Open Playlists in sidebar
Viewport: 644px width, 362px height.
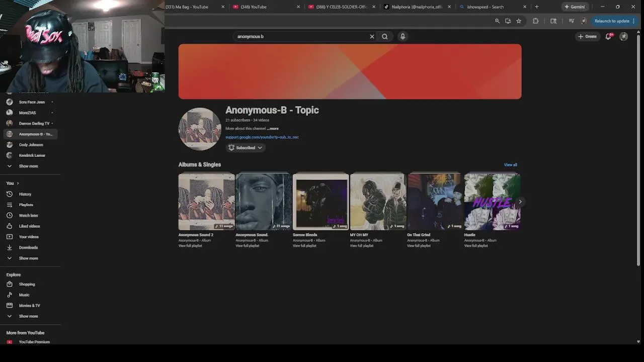click(30, 205)
